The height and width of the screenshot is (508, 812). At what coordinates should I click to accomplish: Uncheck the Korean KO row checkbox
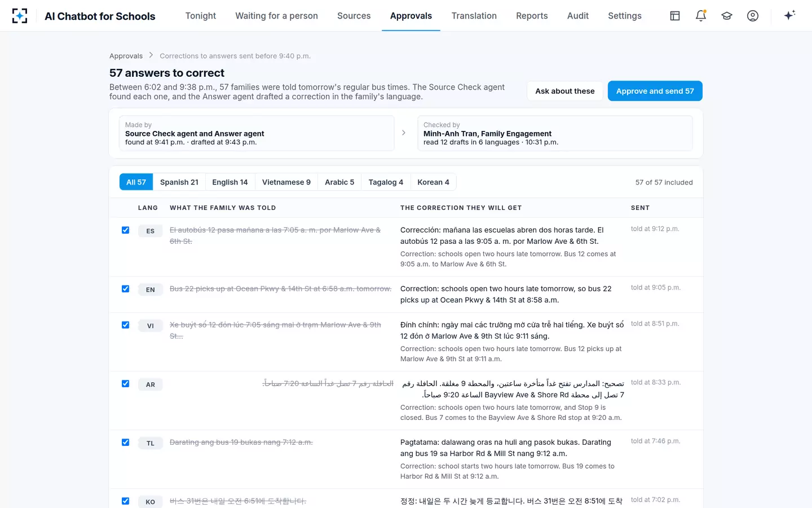click(x=125, y=501)
